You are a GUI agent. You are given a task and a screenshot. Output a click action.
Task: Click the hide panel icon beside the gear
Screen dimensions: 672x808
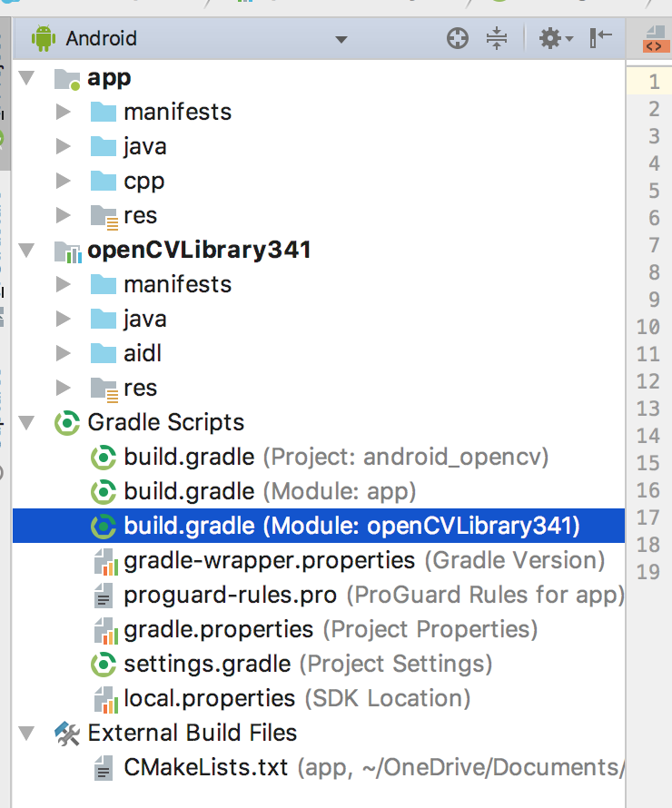click(600, 38)
